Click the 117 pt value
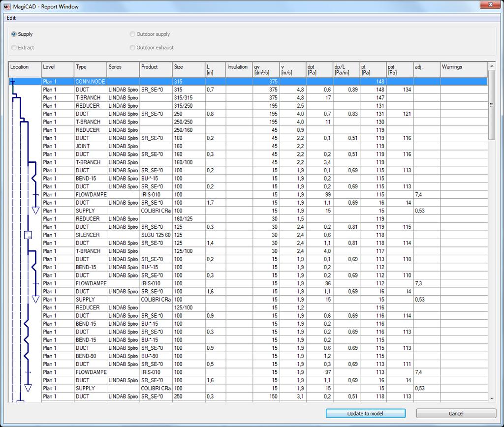Image resolution: width=504 pixels, height=427 pixels. (x=380, y=251)
